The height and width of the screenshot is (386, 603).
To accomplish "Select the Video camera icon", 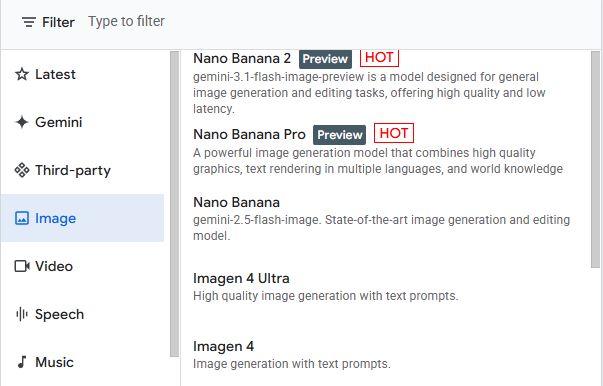I will [x=22, y=266].
